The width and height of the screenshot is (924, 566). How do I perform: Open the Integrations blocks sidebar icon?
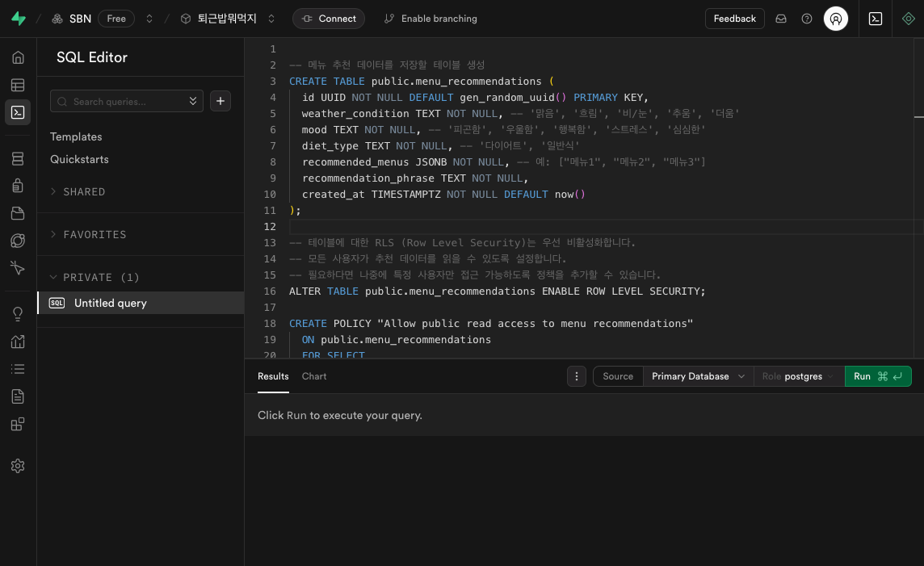pos(18,424)
